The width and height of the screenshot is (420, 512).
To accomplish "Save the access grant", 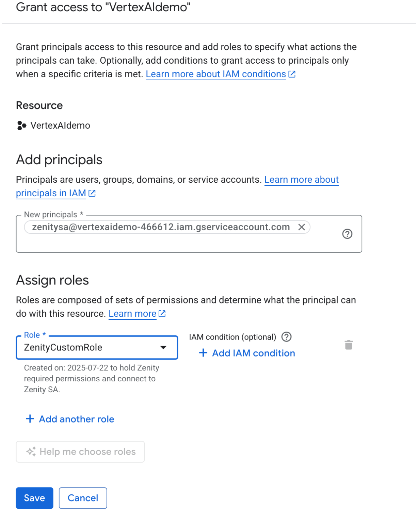I will [34, 498].
